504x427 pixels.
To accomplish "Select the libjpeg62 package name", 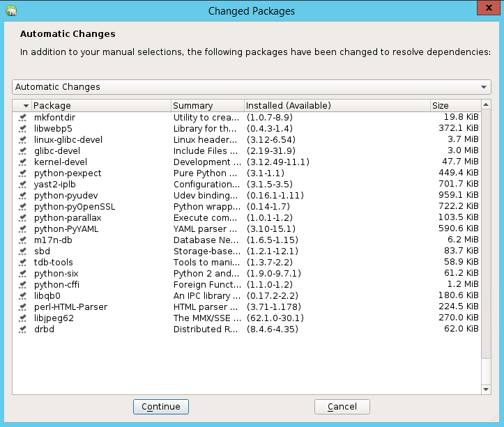I will pyautogui.click(x=54, y=318).
